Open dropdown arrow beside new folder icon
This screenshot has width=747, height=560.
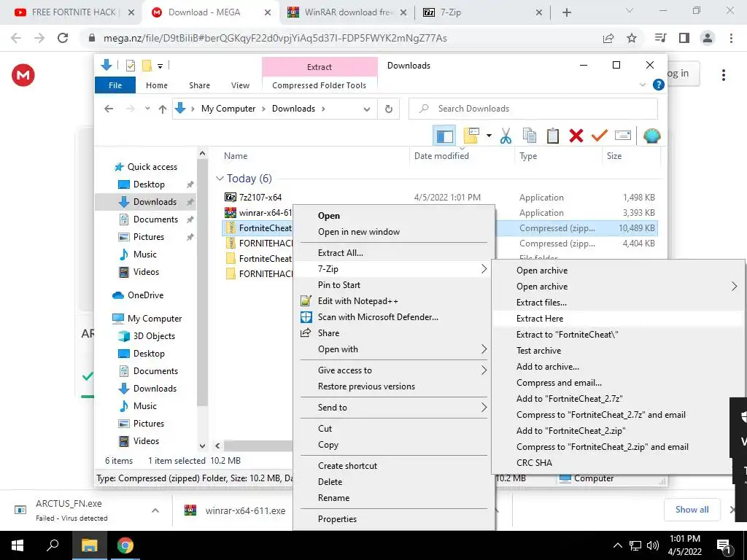[x=489, y=136]
